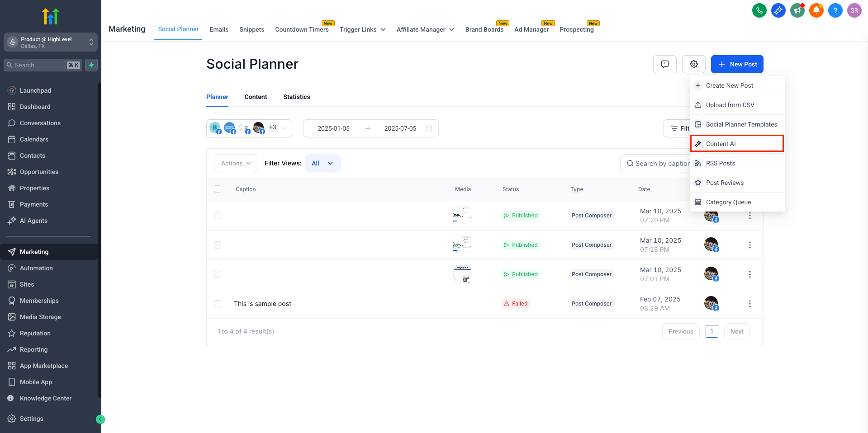Click the start date 2025-01-05 field
868x433 pixels.
click(x=333, y=128)
